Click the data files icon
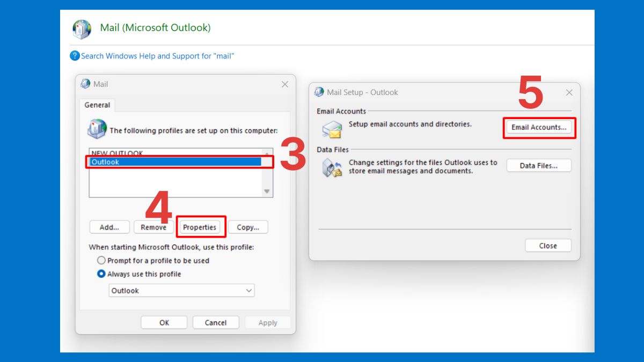 [332, 168]
